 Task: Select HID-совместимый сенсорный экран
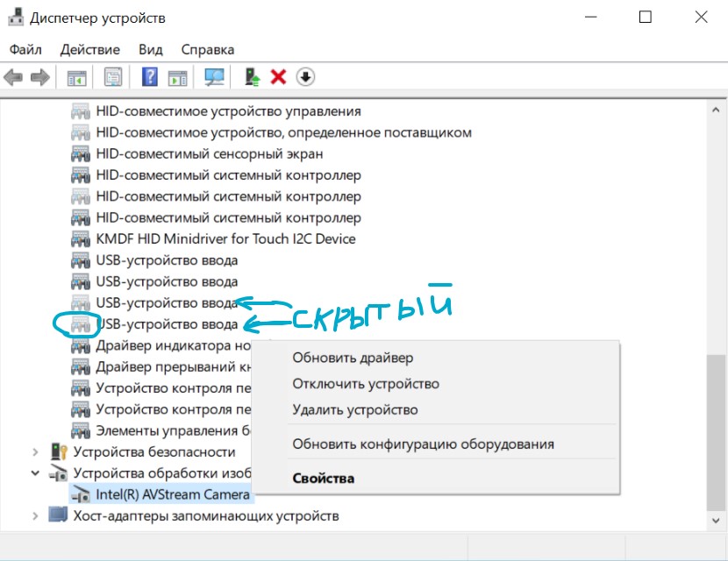[210, 154]
